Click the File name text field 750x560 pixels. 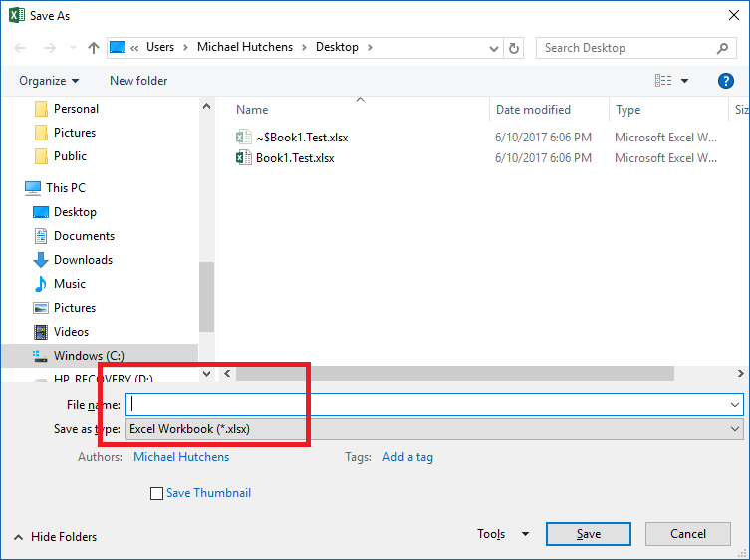coord(426,405)
